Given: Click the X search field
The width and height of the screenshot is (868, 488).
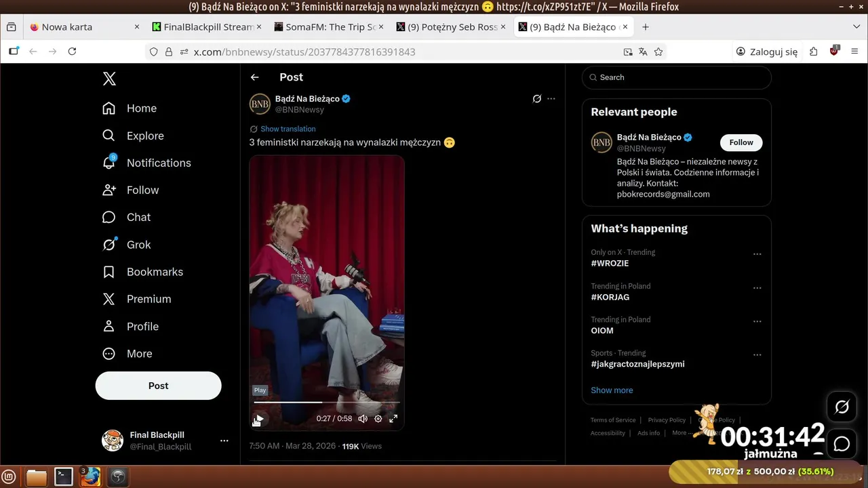Looking at the screenshot, I should tap(677, 77).
